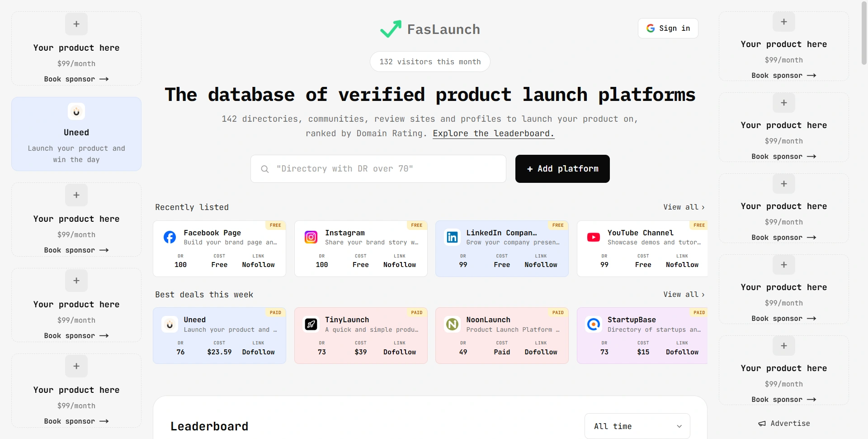The width and height of the screenshot is (868, 439).
Task: Click the Uneed logo in Best deals card
Action: pos(170,324)
